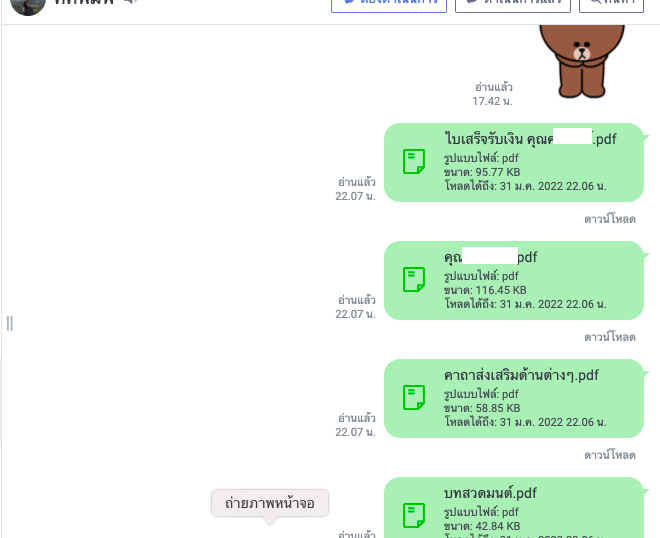This screenshot has height=538, width=660.
Task: Click ดาวน์โหลด under คาถาส่งเสริมด้านต่างๆ.pdf
Action: (609, 455)
